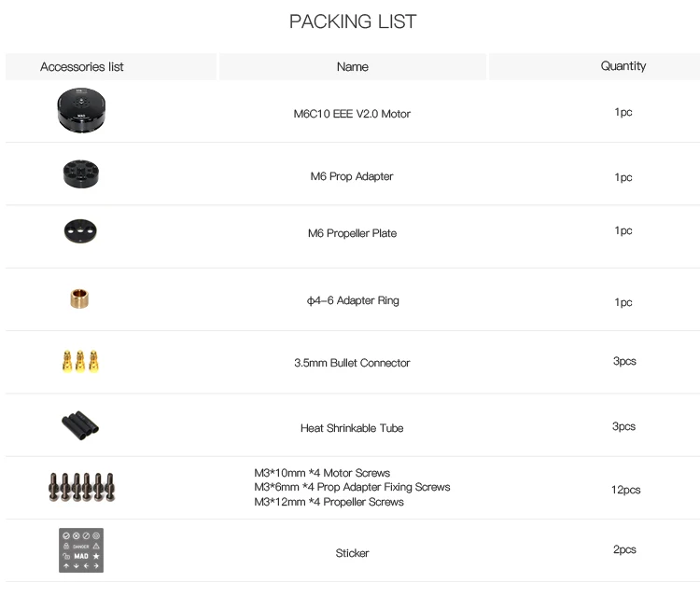Screen dimensions: 700x610
Task: Click the Quantity column header
Action: [623, 66]
